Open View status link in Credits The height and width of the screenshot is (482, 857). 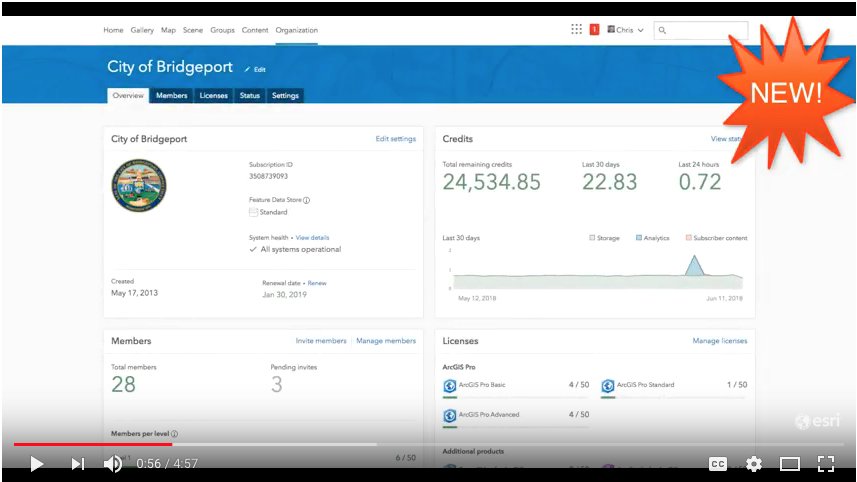coord(726,139)
